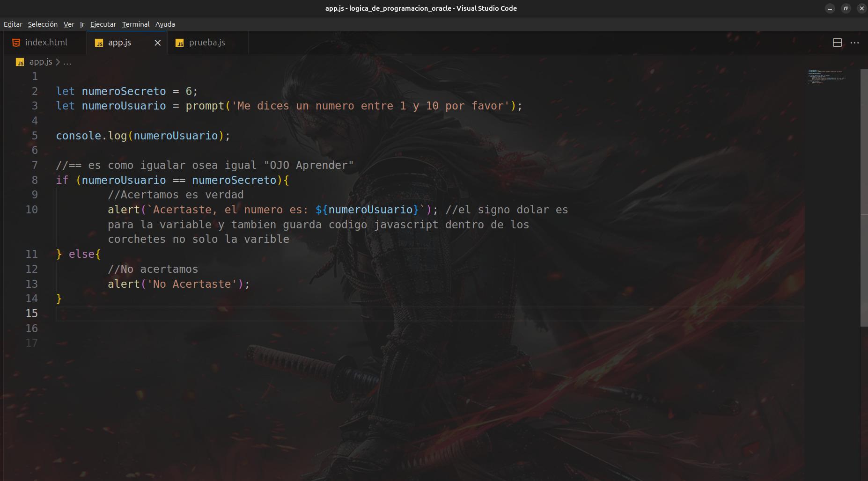Viewport: 868px width, 481px height.
Task: Click console.log on line 5
Action: [91, 136]
